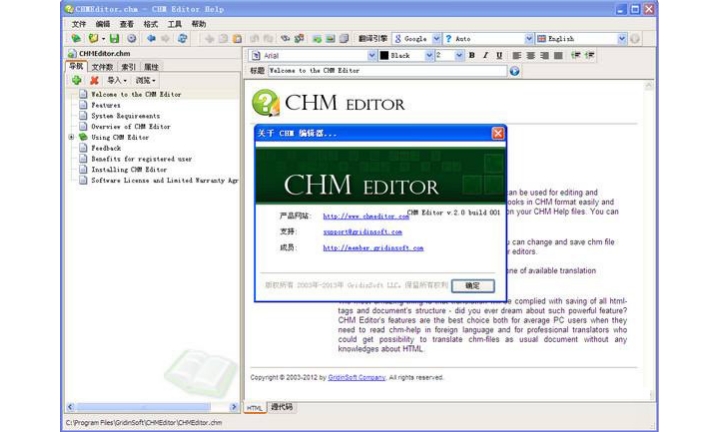Click the back navigation arrow icon
Image resolution: width=720 pixels, height=432 pixels.
point(150,38)
